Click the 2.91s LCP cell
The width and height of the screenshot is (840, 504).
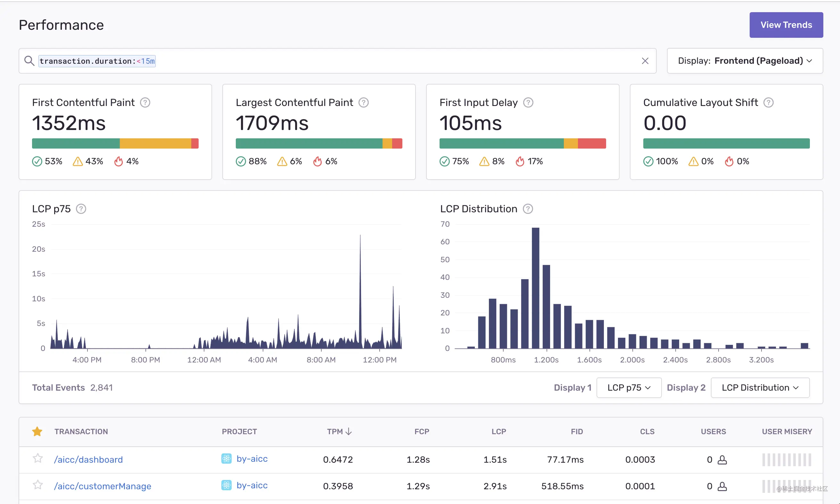(495, 486)
